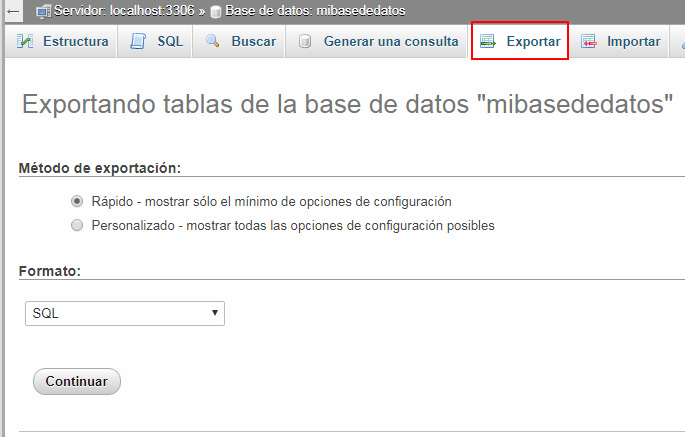Click the Generar una consulta database icon

coord(305,41)
